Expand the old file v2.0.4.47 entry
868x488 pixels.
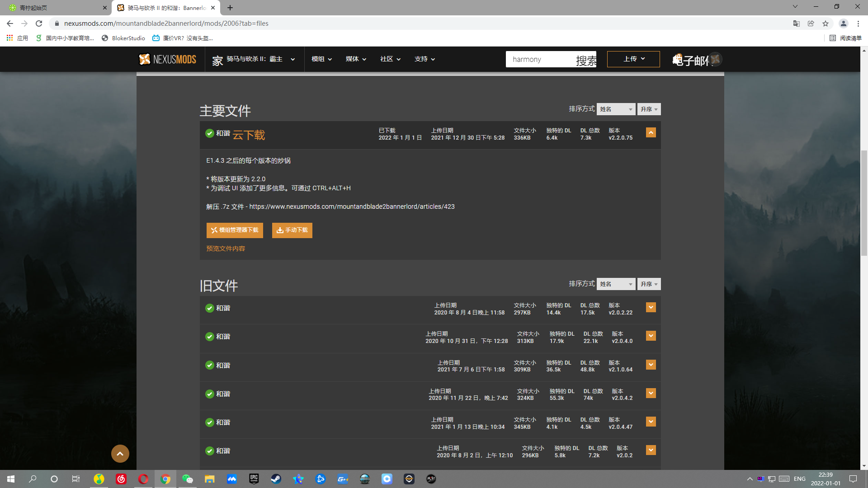tap(651, 422)
